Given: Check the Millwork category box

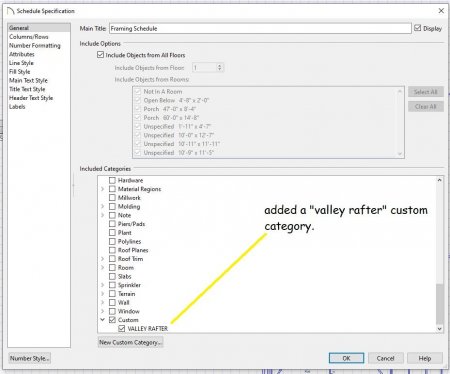Looking at the screenshot, I should point(112,198).
